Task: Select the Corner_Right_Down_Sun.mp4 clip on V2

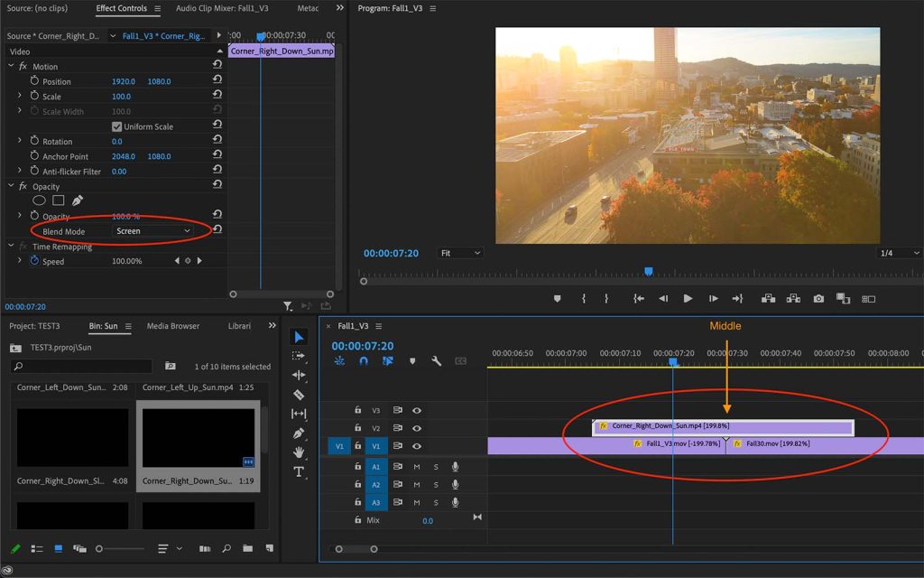Action: pos(722,426)
